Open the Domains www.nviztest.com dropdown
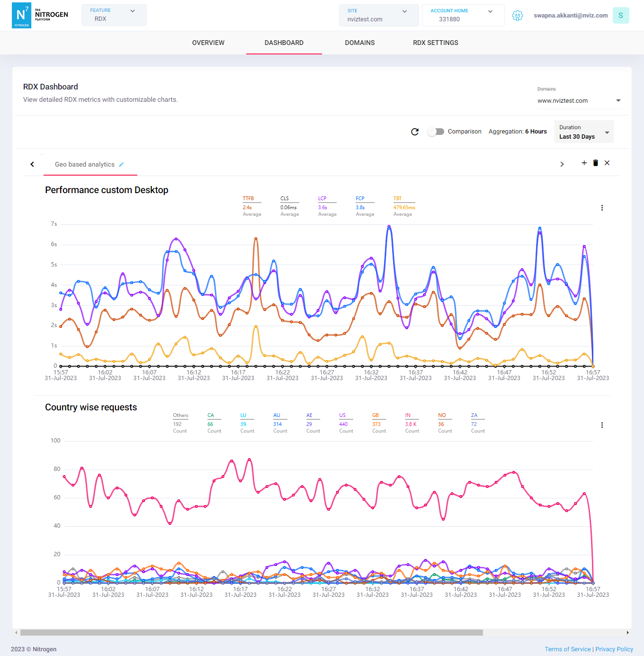 (x=579, y=101)
